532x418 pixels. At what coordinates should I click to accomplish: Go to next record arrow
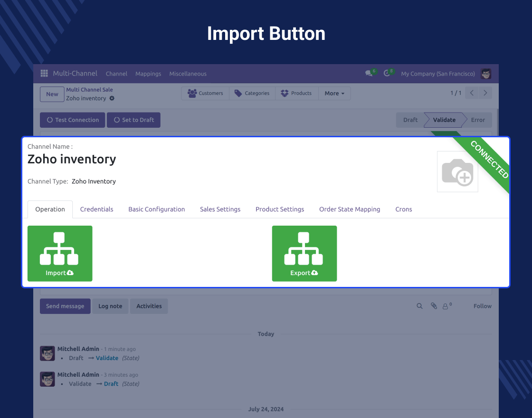(485, 93)
